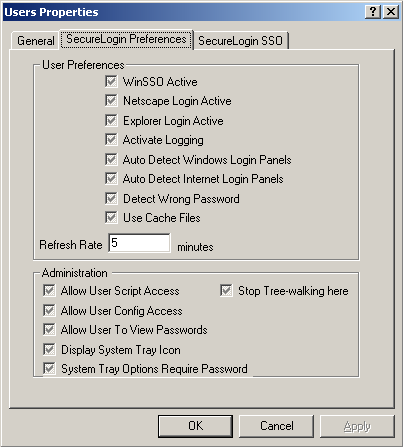Screen dimensions: 403x447
Task: Toggle Activate Logging checkbox
Action: click(x=111, y=140)
